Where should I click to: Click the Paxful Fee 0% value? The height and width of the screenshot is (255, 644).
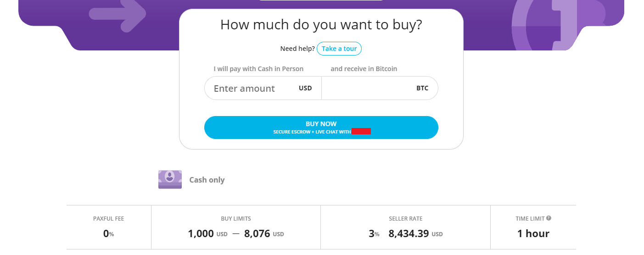(x=108, y=233)
